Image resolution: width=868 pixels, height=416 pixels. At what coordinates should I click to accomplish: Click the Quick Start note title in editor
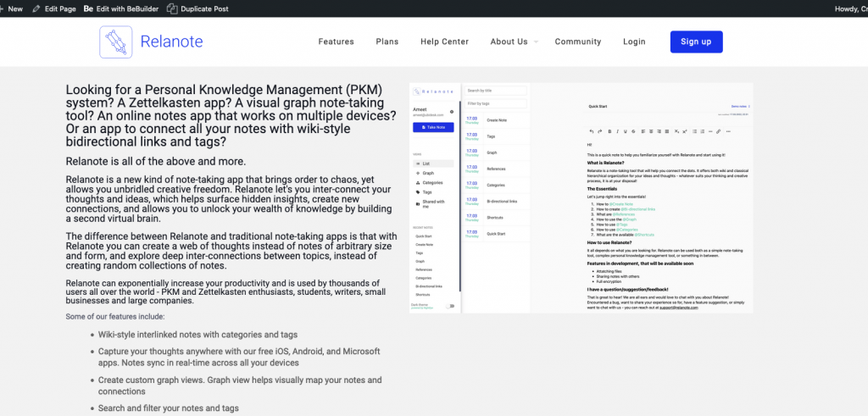coord(598,106)
